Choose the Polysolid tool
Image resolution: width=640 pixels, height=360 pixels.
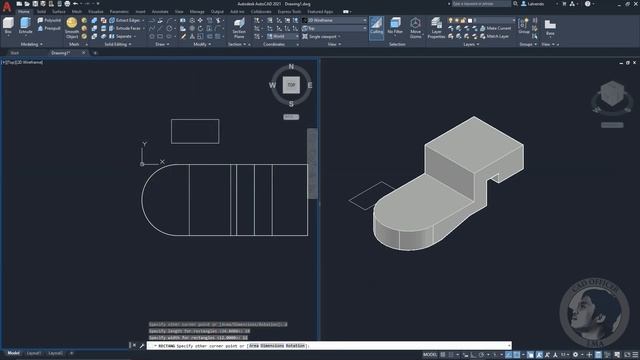(49, 20)
